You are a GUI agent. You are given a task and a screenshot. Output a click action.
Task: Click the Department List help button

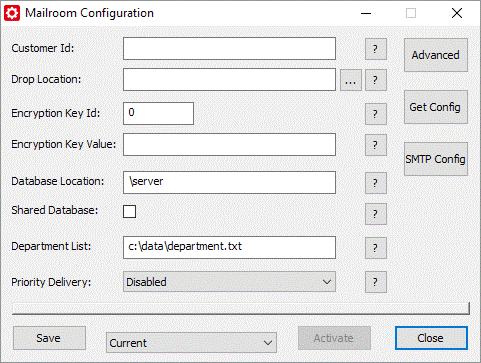pos(376,248)
